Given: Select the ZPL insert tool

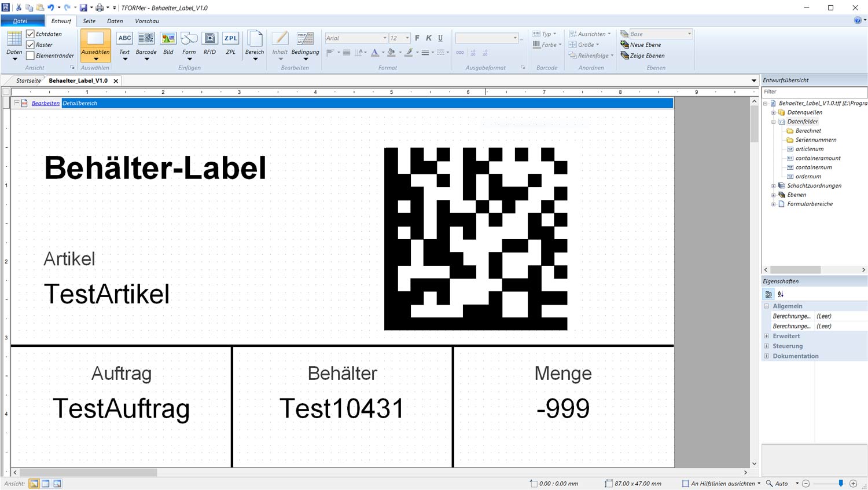Looking at the screenshot, I should pyautogui.click(x=230, y=43).
